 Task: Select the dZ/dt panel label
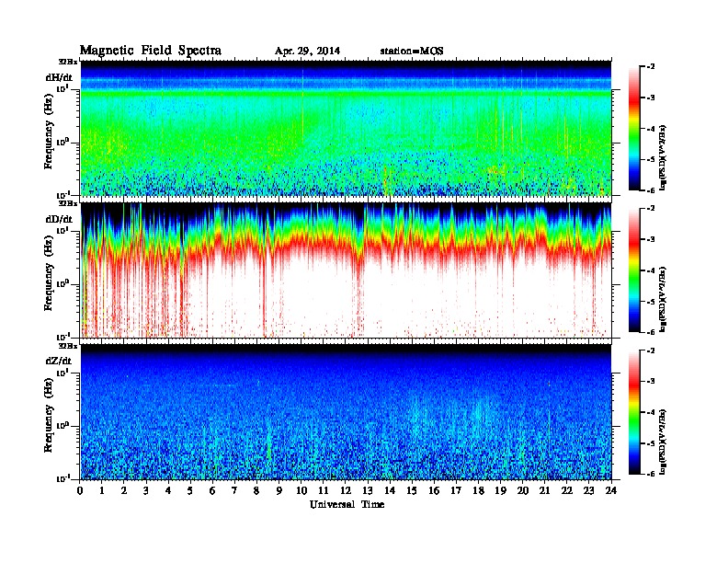click(59, 361)
